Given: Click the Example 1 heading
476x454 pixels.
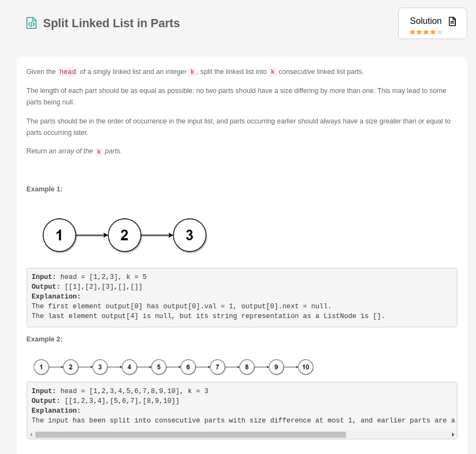Looking at the screenshot, I should [44, 189].
